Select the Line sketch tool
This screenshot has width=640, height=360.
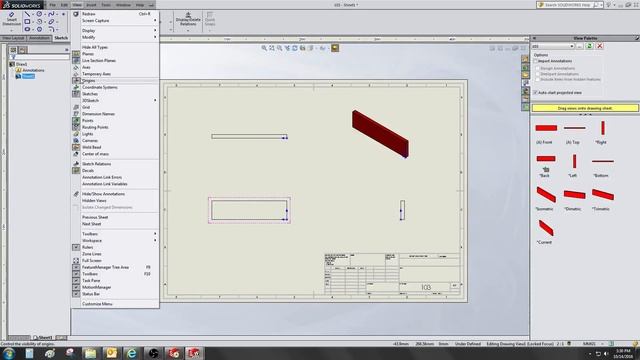coord(27,14)
